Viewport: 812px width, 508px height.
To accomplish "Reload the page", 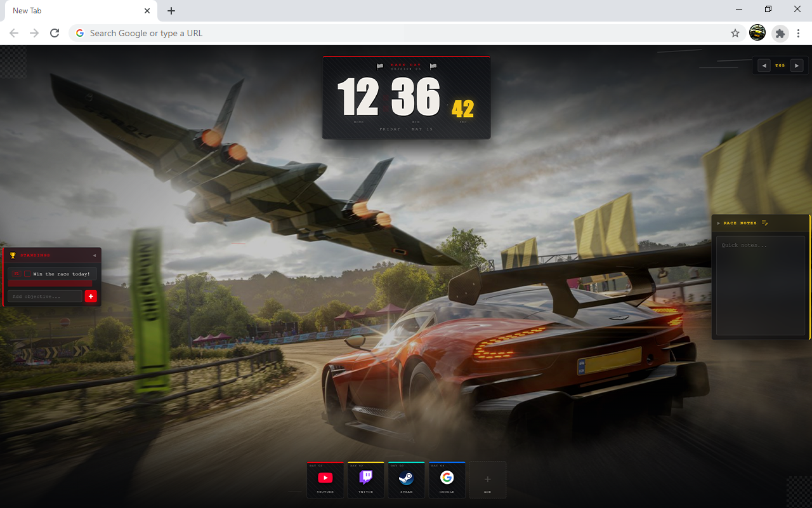I will 55,33.
